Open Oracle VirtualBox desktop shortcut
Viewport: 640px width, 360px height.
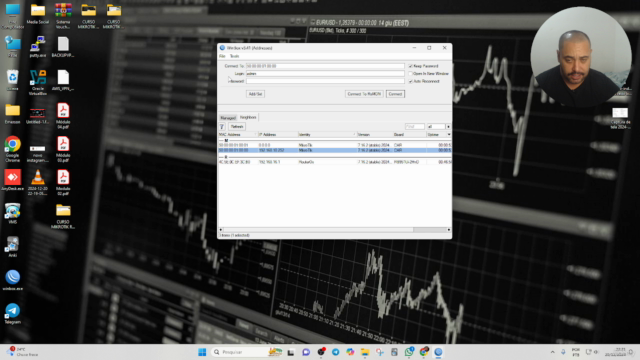point(38,82)
